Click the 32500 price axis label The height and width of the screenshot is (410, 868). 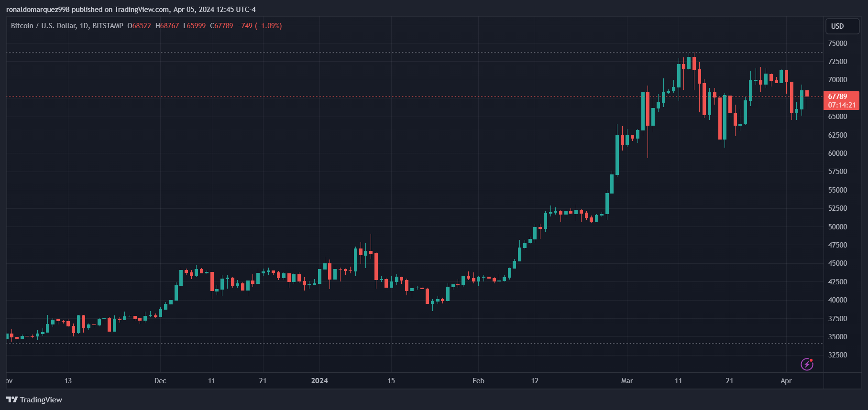pos(837,355)
